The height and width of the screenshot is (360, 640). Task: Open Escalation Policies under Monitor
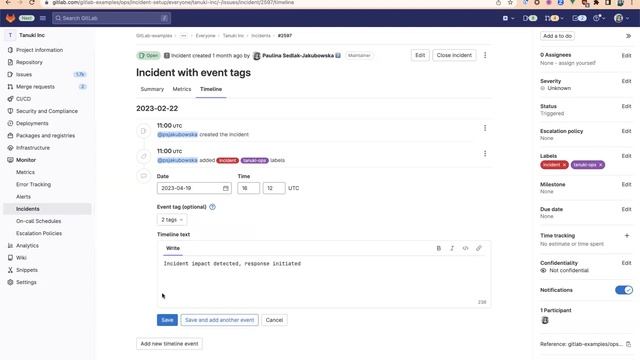click(39, 233)
